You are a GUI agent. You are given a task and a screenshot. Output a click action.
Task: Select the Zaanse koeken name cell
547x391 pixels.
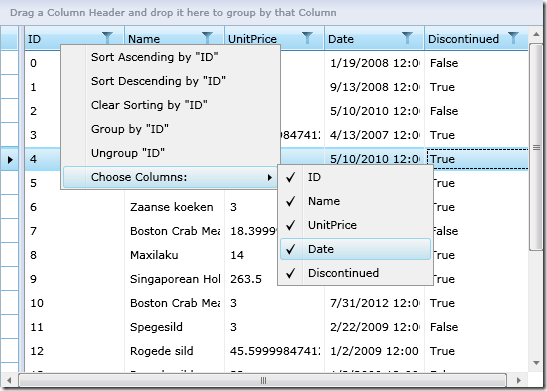pos(174,207)
